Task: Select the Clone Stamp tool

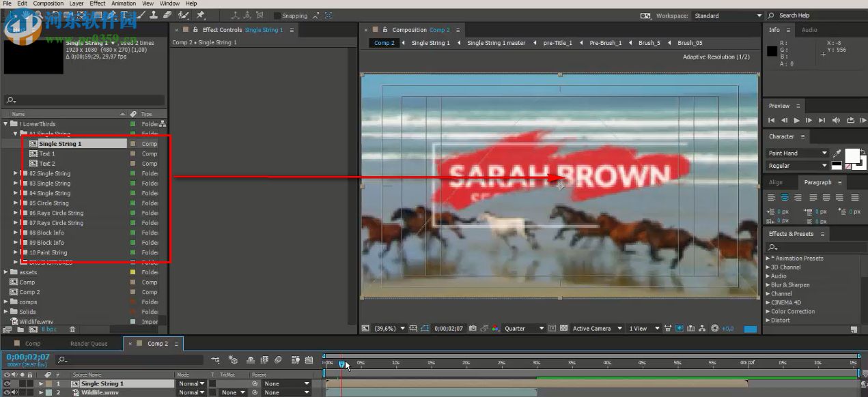Action: pyautogui.click(x=154, y=15)
